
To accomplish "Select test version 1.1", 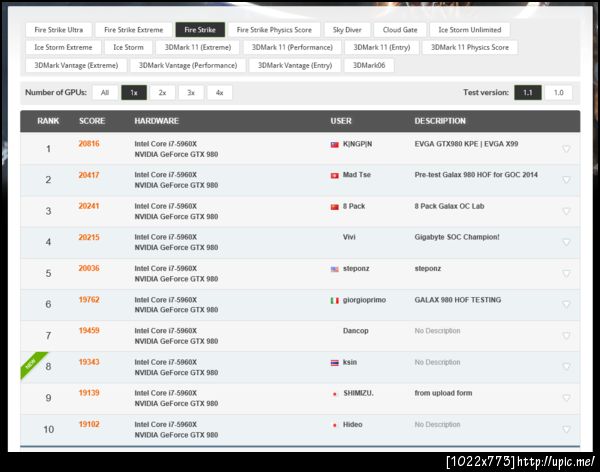I will (x=528, y=92).
